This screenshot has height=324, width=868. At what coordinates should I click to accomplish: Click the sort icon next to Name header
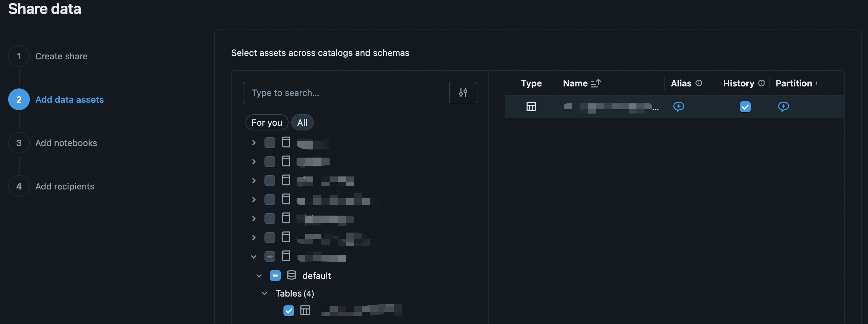pyautogui.click(x=596, y=83)
